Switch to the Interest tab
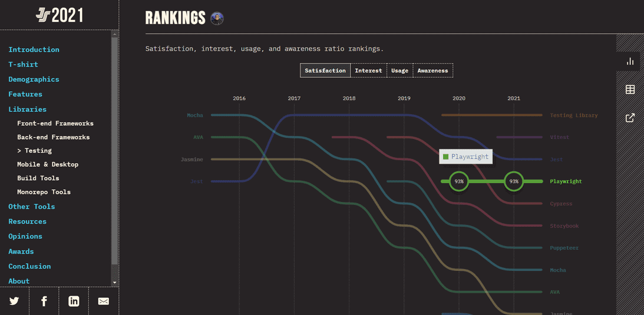 click(x=368, y=71)
